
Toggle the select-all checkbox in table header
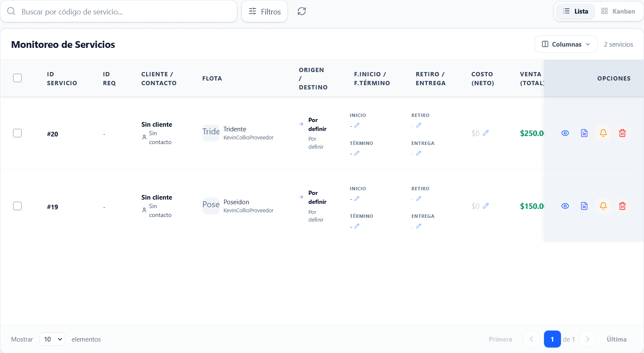[x=17, y=78]
